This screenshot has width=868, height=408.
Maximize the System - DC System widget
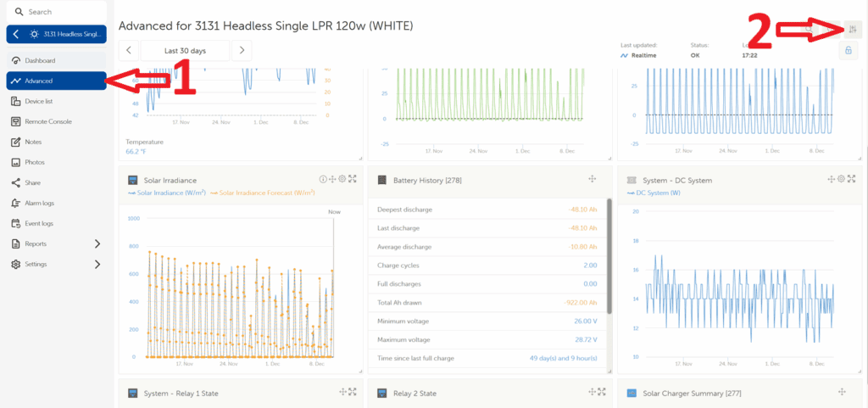(x=851, y=180)
